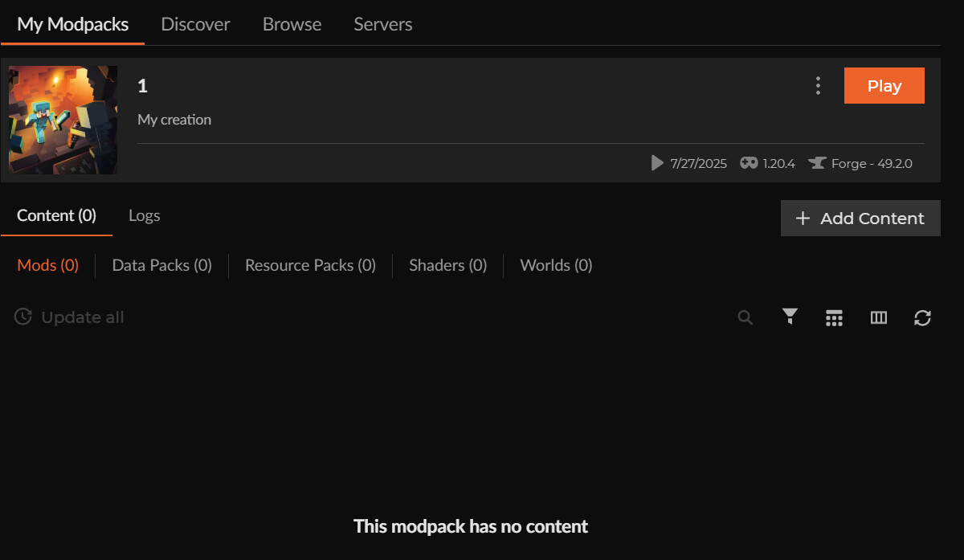Click the last played date icon
964x560 pixels.
(x=657, y=163)
